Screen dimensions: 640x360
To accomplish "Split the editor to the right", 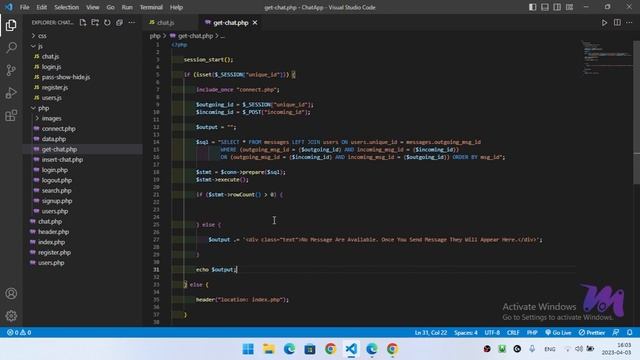I will click(x=617, y=23).
